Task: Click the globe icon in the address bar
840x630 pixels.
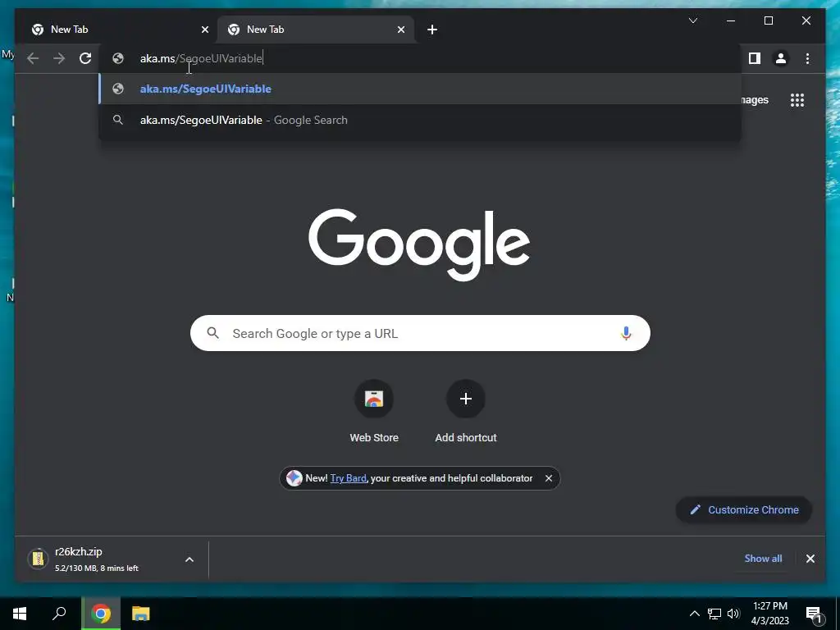Action: point(118,58)
